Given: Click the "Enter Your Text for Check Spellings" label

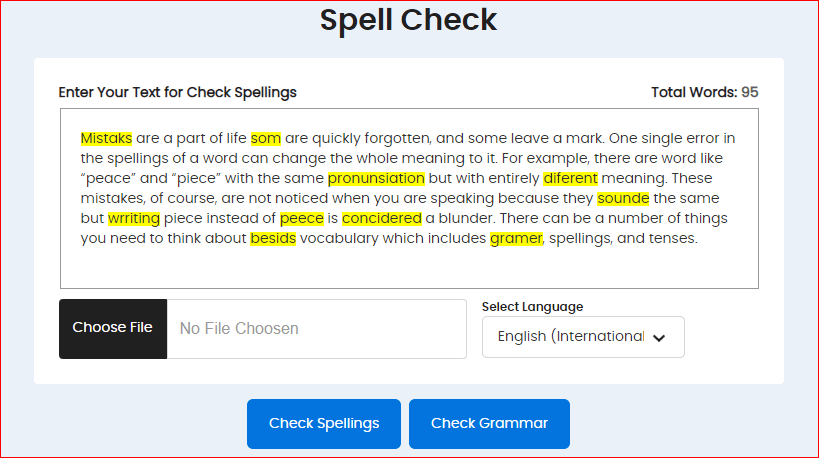Looking at the screenshot, I should tap(178, 92).
